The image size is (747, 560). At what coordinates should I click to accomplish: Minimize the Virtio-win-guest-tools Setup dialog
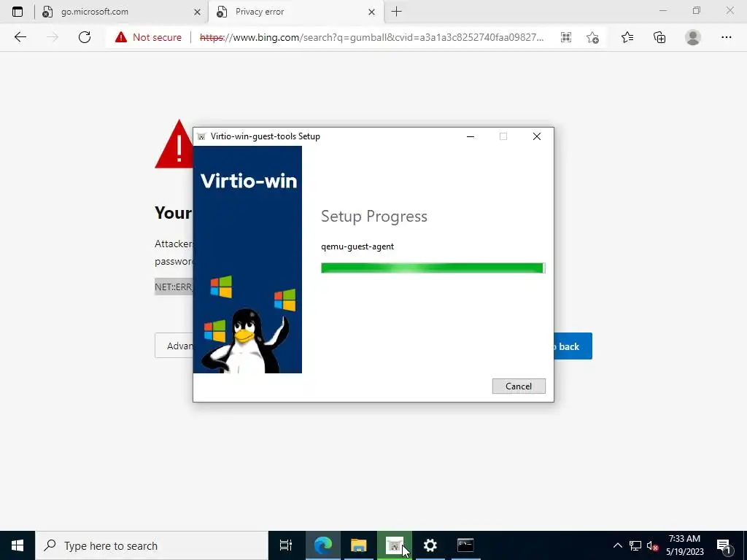[x=471, y=136]
